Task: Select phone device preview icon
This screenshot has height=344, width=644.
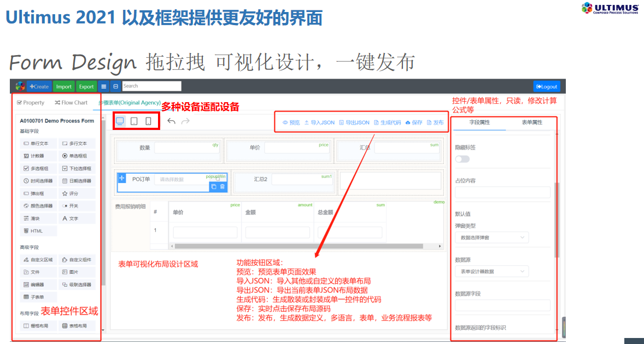Action: pos(148,121)
